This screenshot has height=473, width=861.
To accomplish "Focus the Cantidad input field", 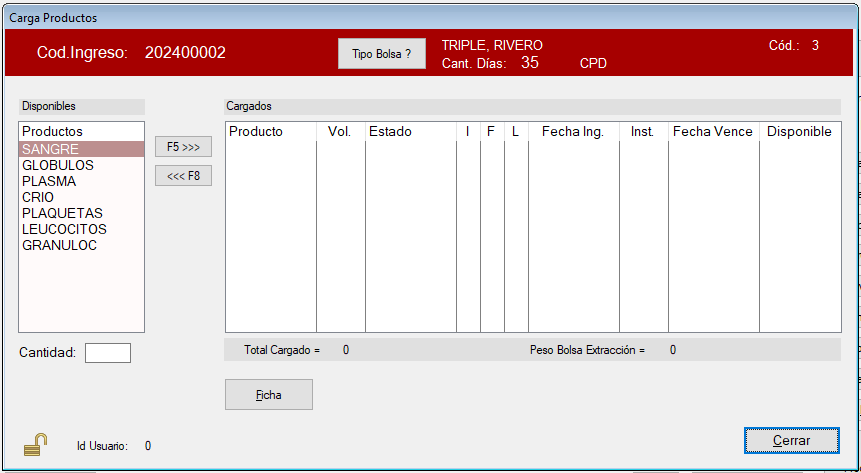I will coord(108,352).
